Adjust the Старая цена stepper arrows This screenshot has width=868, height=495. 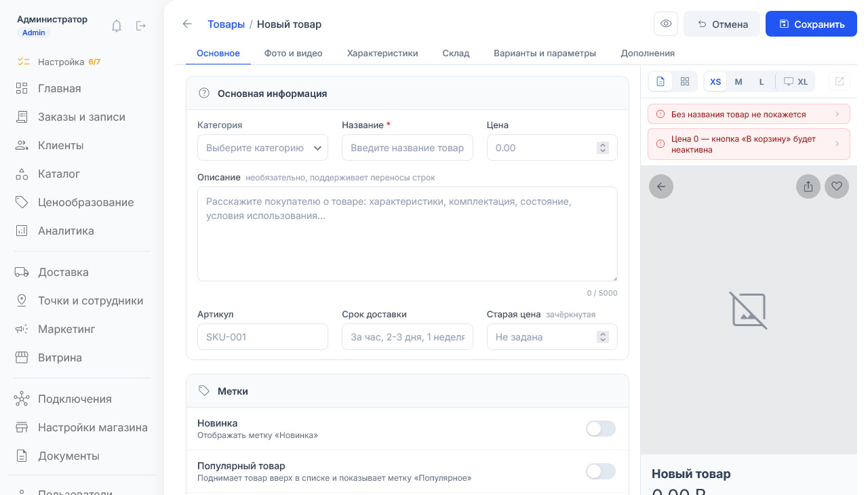(602, 337)
